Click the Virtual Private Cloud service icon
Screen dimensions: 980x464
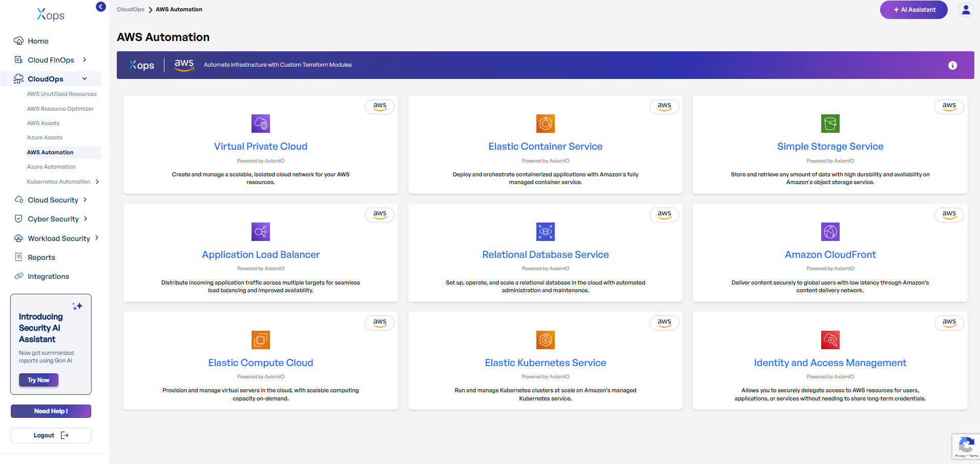click(260, 124)
